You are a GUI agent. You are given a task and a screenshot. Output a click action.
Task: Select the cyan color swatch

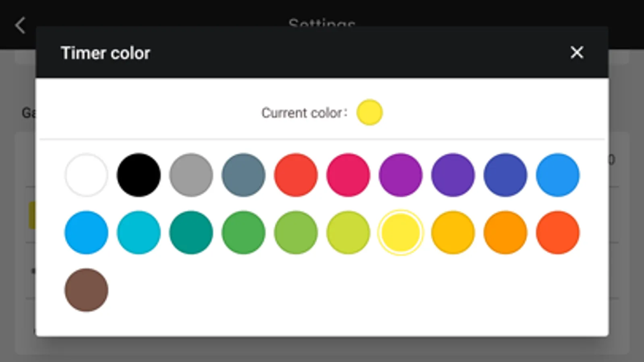coord(139,232)
